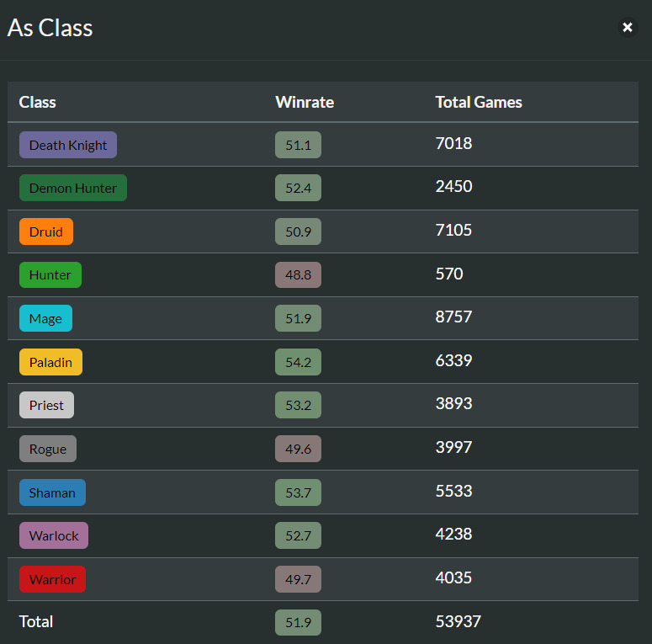
Task: Click Paladin's 54.2 winrate badge
Action: point(298,362)
